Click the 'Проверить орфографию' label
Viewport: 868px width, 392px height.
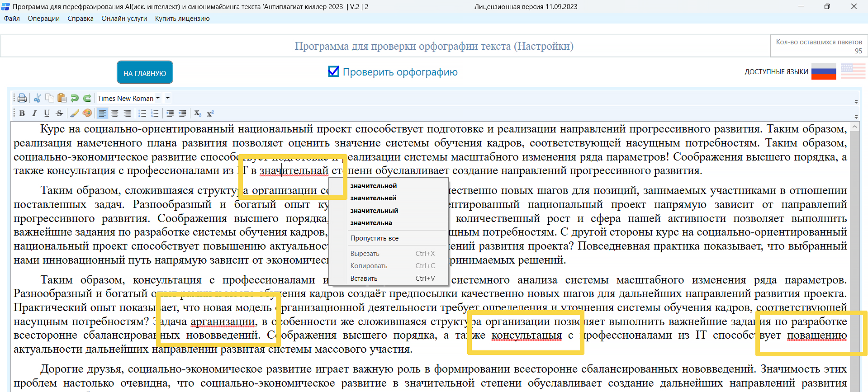point(400,72)
